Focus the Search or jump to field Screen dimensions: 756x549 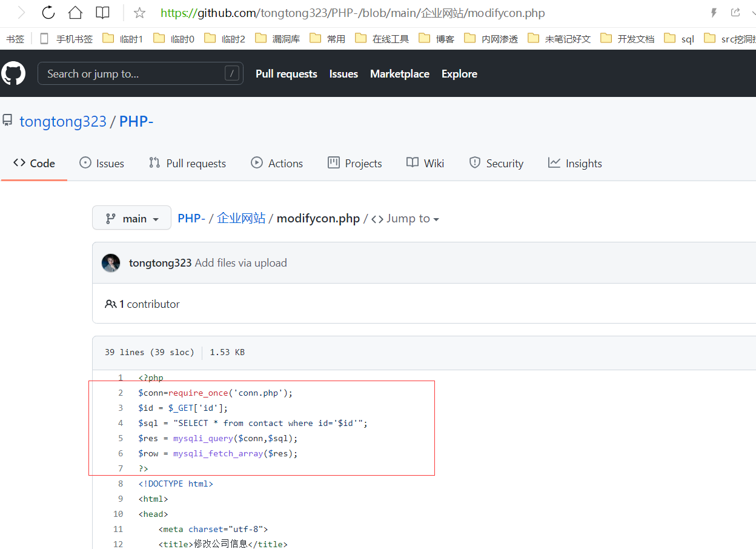[141, 73]
